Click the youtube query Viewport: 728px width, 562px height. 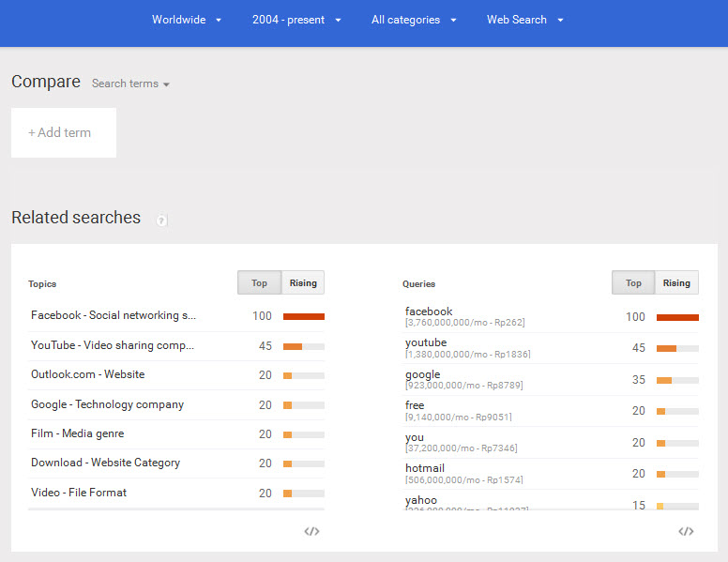click(x=426, y=342)
